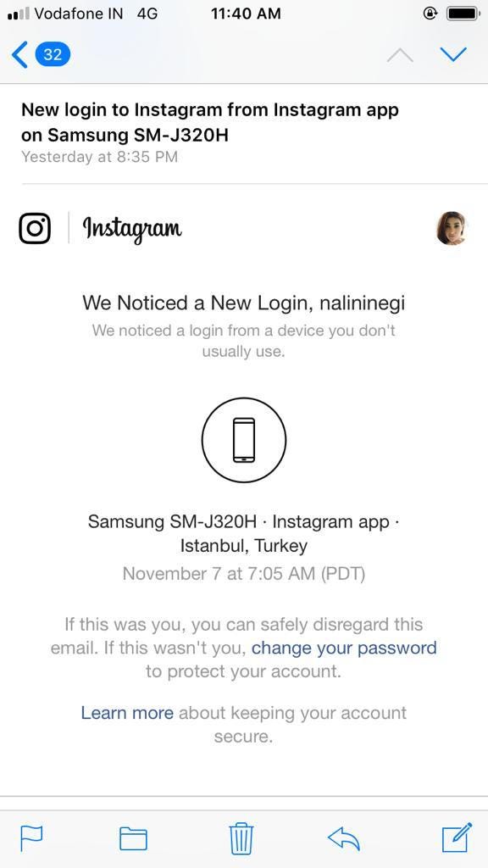Go back to the inbox
Viewport: 488px width, 868px height.
click(20, 54)
